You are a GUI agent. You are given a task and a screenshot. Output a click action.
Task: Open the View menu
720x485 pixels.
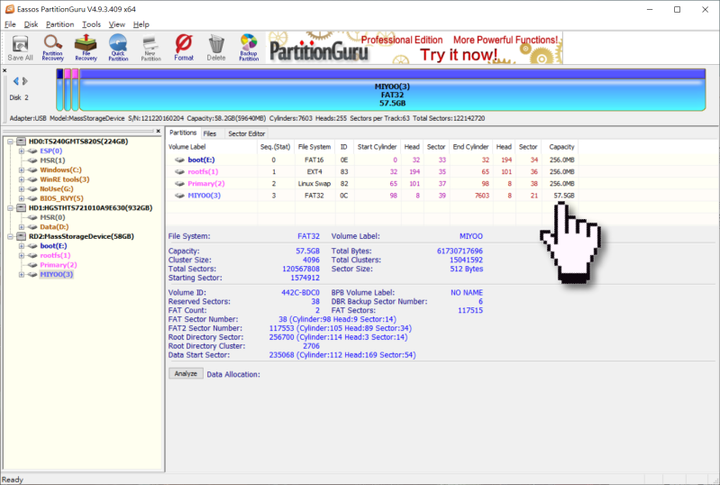117,24
